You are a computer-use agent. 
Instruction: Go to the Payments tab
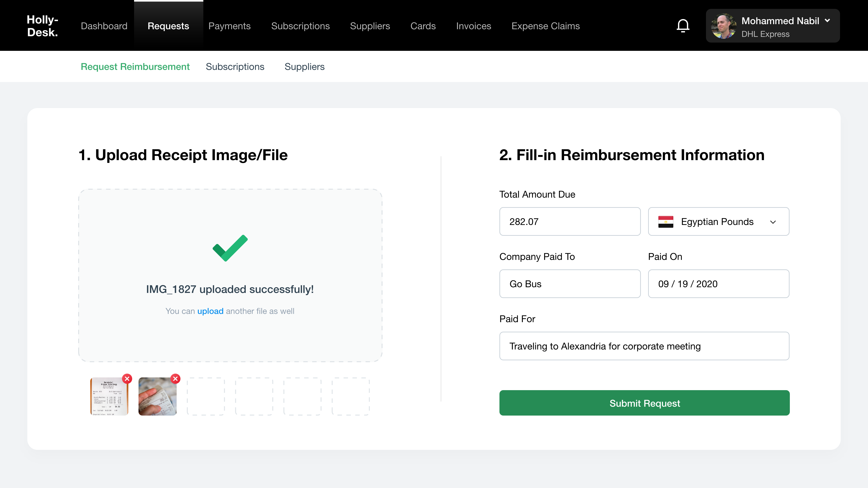pos(229,26)
